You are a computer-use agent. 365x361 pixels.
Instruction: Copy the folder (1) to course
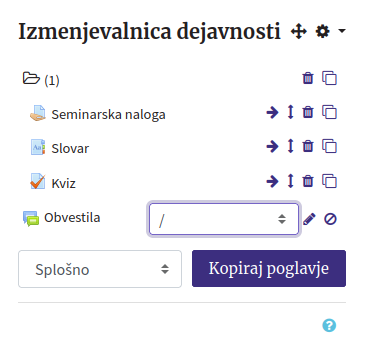(329, 78)
